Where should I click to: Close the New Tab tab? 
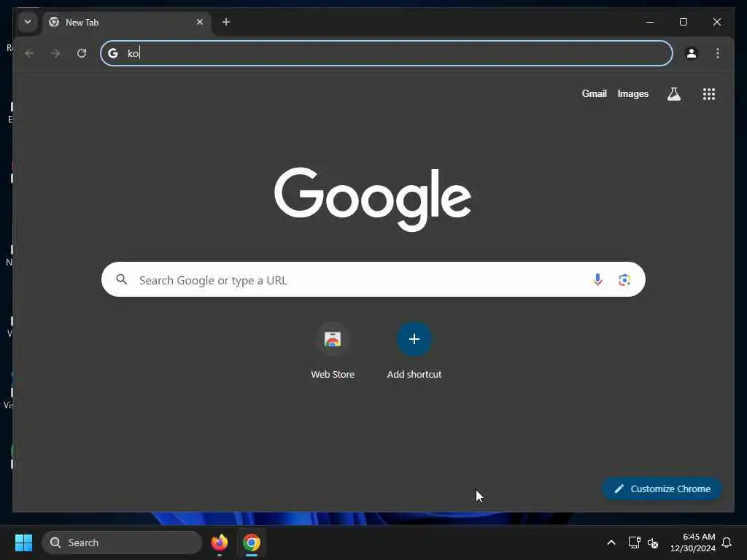[200, 22]
